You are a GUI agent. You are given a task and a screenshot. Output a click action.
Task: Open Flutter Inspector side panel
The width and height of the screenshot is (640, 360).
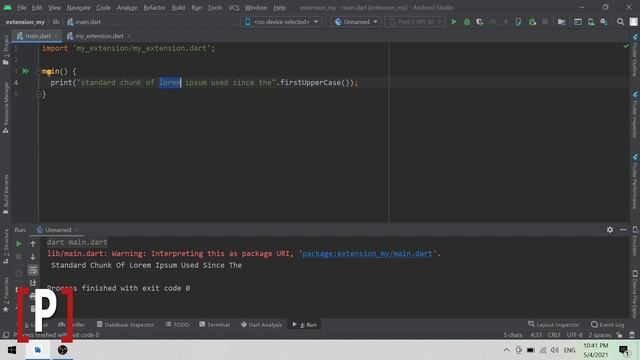(635, 115)
